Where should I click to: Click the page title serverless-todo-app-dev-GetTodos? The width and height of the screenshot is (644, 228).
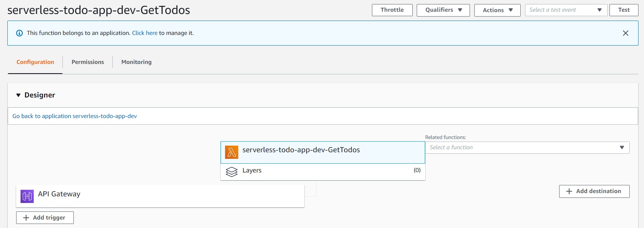coord(99,10)
